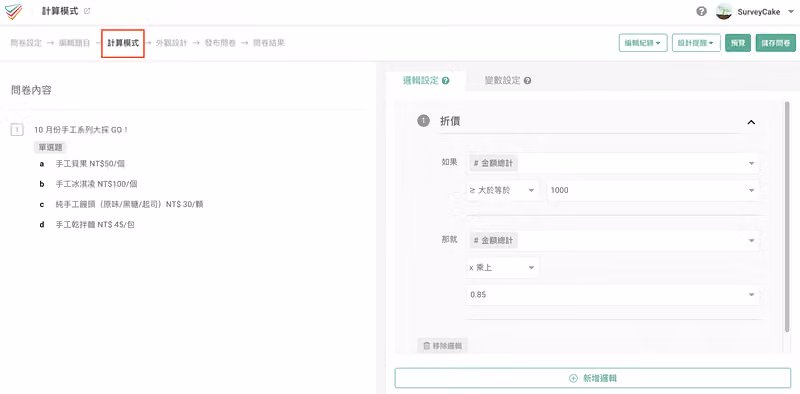Image resolution: width=800 pixels, height=394 pixels.
Task: Open external link icon beside 計算模式 title
Action: coord(87,11)
